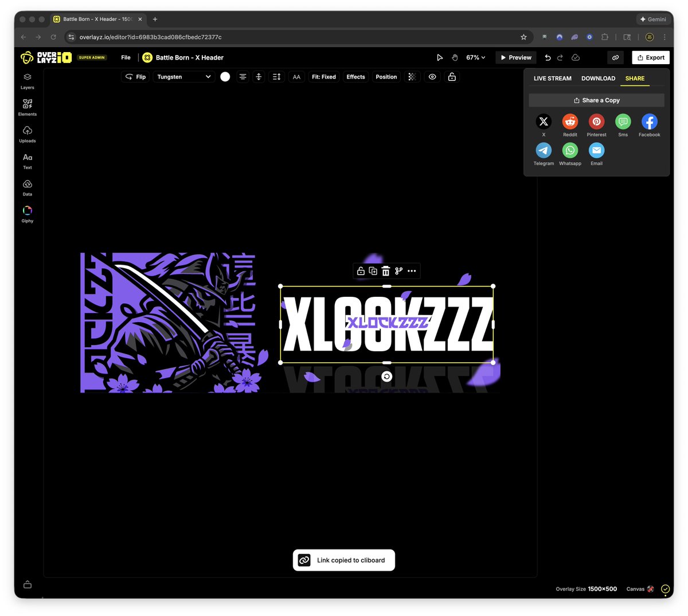Open the Giphy panel
Viewport: 688px width, 616px height.
[x=27, y=214]
